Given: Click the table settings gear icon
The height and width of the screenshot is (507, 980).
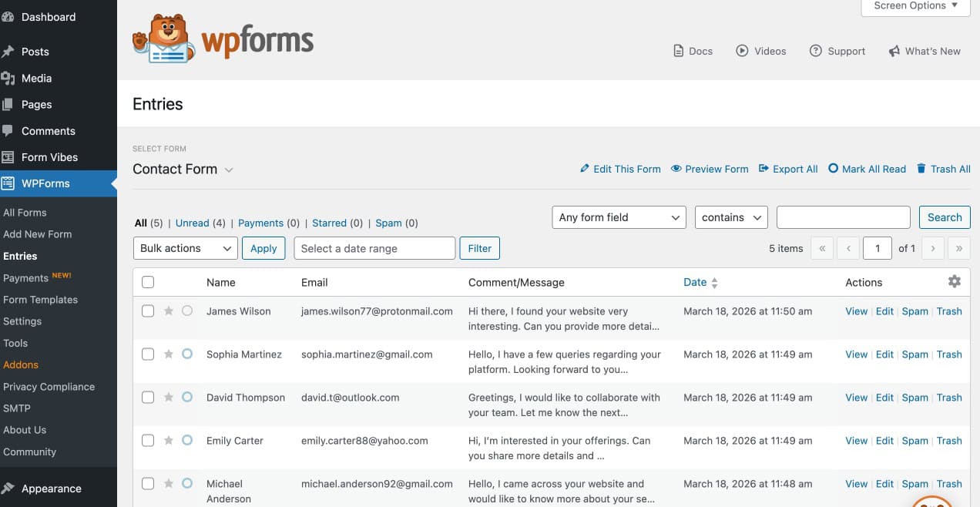Looking at the screenshot, I should pyautogui.click(x=955, y=281).
